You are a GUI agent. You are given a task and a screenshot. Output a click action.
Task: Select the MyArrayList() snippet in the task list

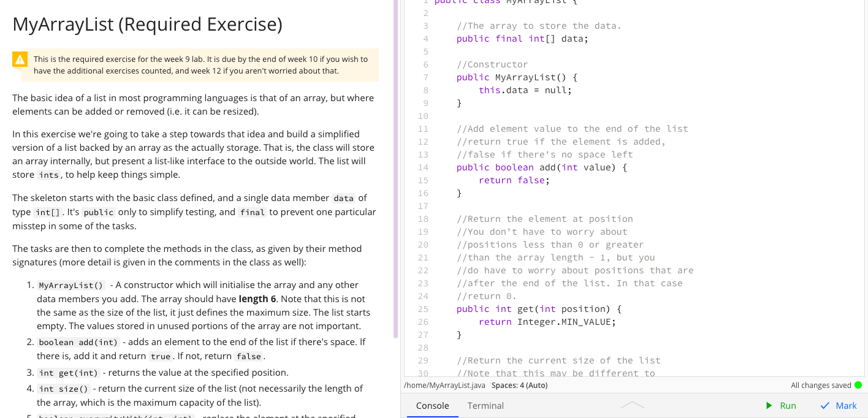[x=70, y=284]
